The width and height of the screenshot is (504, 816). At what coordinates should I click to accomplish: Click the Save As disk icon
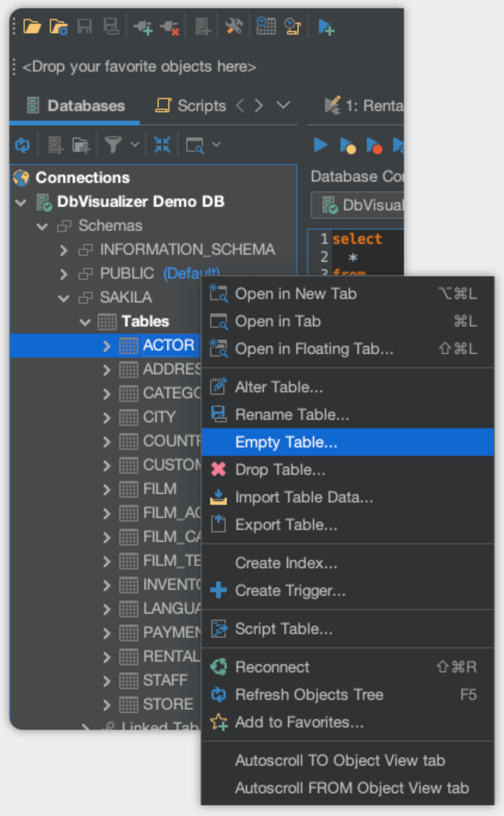pyautogui.click(x=111, y=26)
